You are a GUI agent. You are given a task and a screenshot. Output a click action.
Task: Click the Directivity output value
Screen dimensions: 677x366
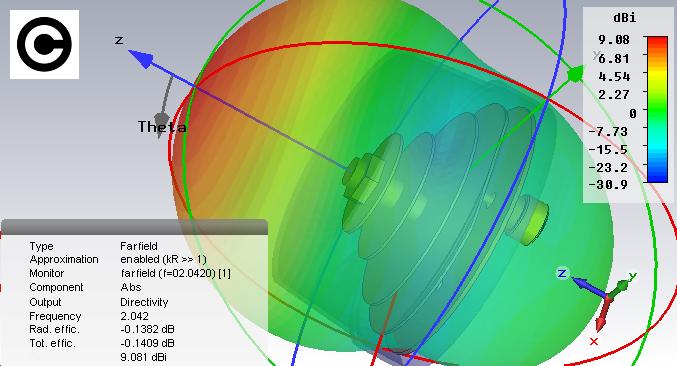tap(144, 302)
